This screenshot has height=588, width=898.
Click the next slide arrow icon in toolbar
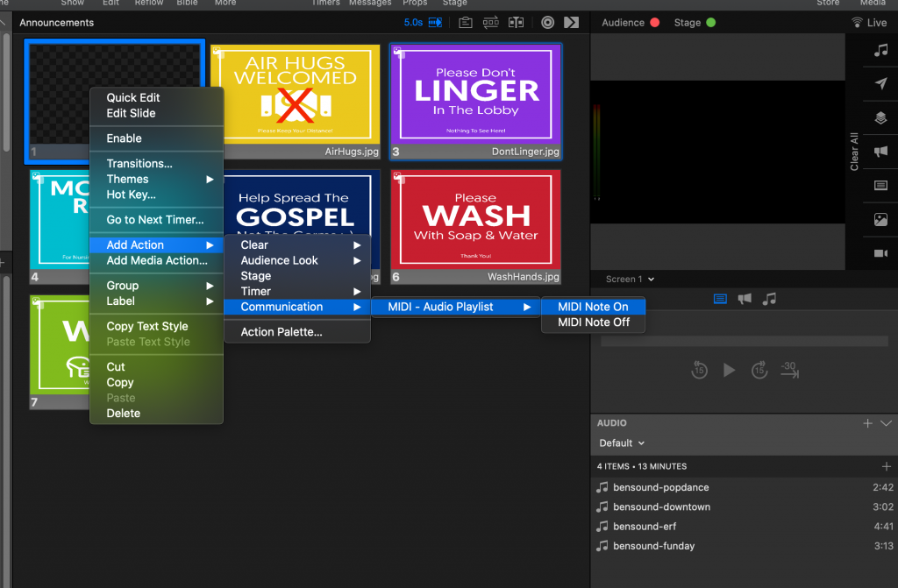point(571,22)
